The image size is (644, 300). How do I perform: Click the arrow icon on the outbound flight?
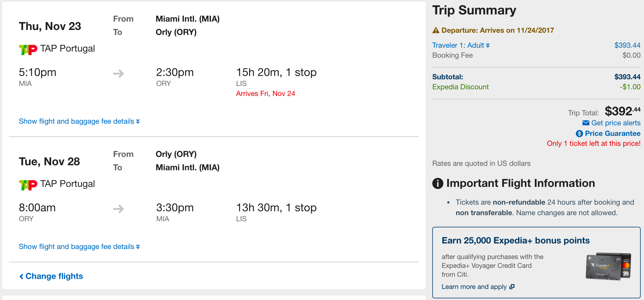[119, 73]
